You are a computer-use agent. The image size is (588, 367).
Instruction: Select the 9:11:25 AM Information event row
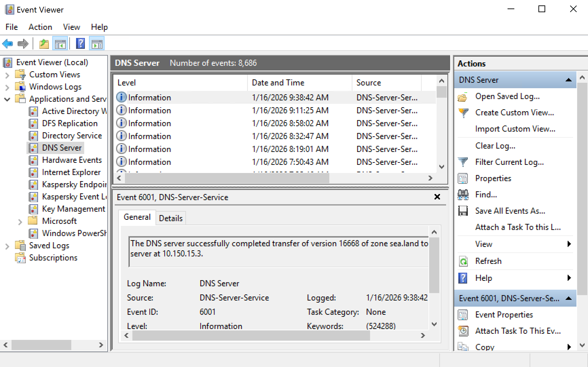238,110
